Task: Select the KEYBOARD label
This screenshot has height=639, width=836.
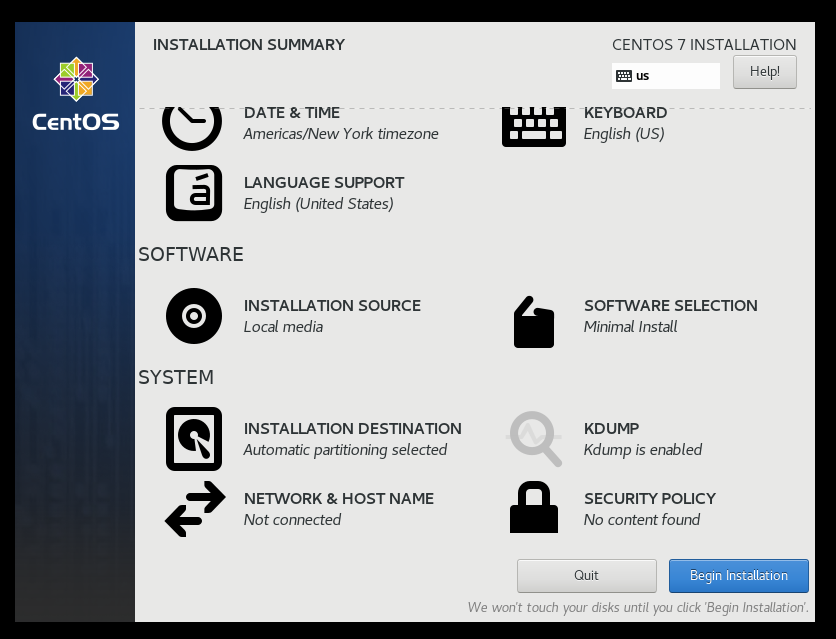Action: click(625, 113)
